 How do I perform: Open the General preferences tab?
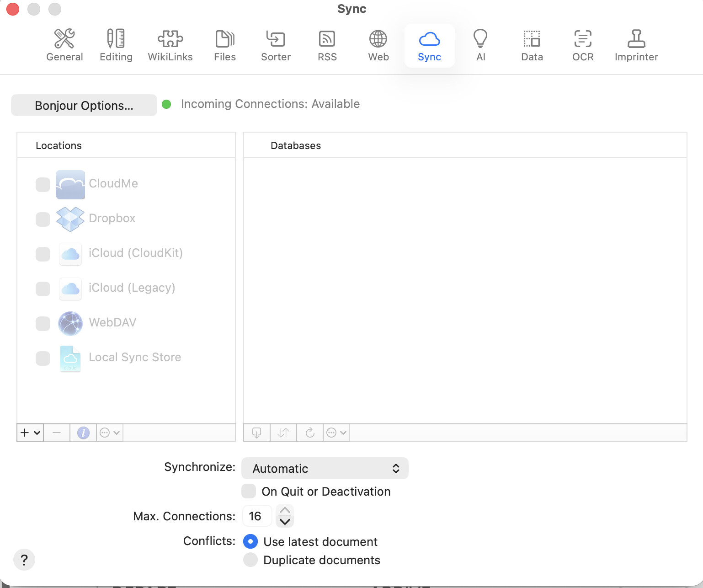(64, 45)
